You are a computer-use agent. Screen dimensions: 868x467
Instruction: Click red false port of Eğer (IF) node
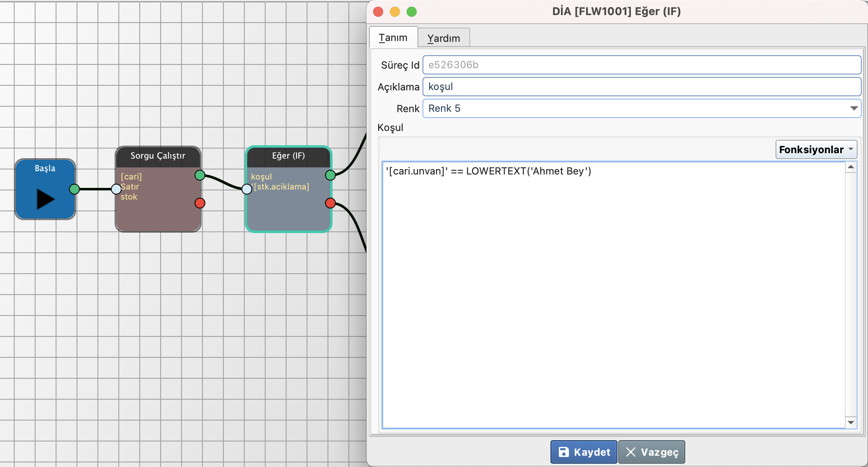click(330, 203)
